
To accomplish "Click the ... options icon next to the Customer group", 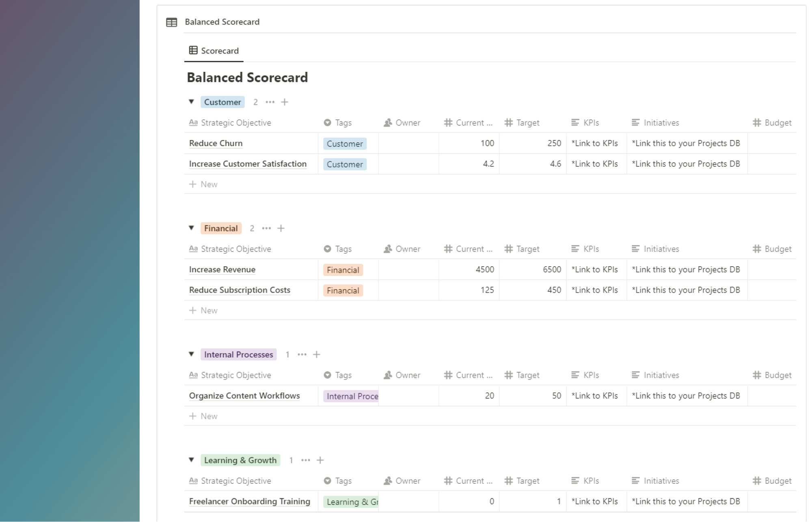I will pos(270,102).
